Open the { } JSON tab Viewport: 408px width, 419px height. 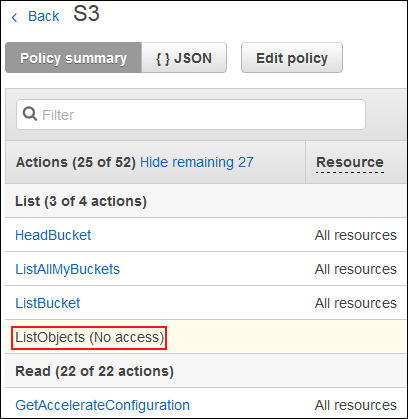click(184, 58)
